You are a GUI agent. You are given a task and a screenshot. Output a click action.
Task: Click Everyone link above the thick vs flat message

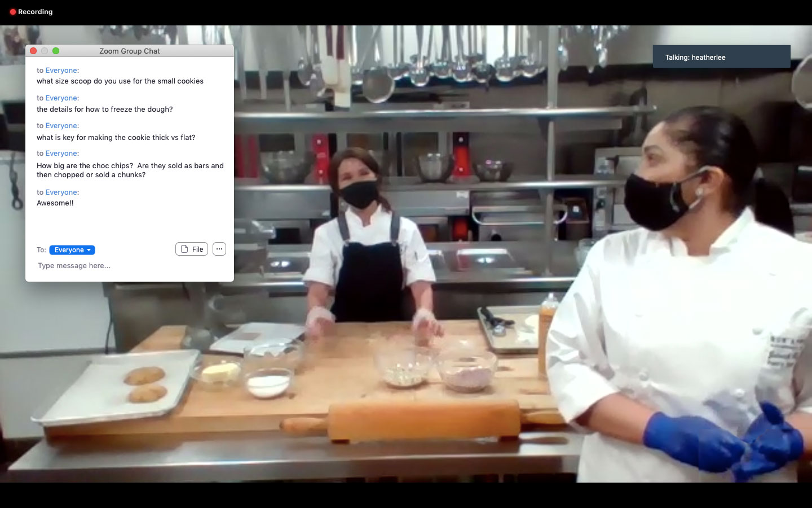pos(62,126)
